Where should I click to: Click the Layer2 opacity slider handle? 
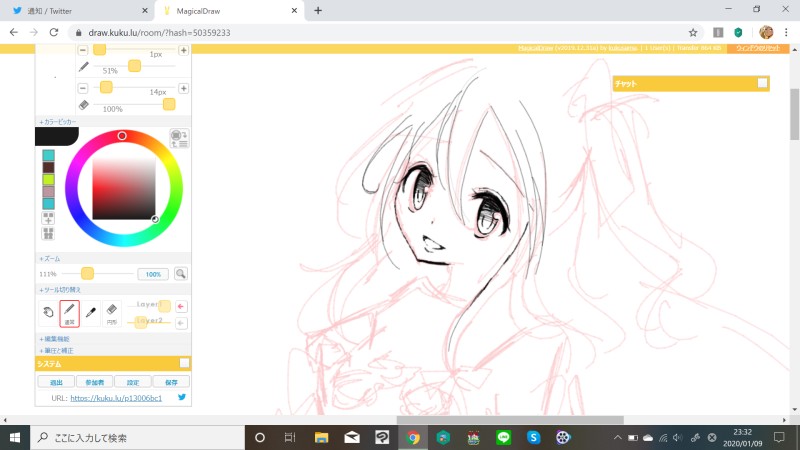[141, 322]
